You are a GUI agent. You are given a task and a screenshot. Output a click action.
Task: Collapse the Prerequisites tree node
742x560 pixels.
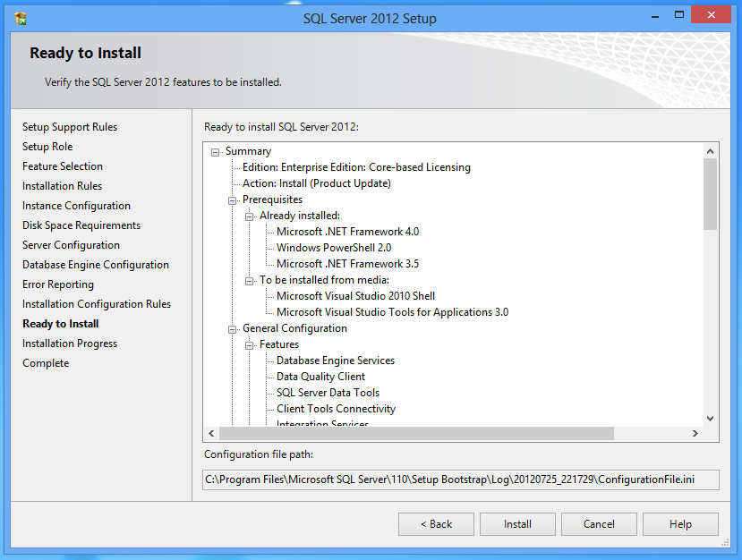coord(233,200)
